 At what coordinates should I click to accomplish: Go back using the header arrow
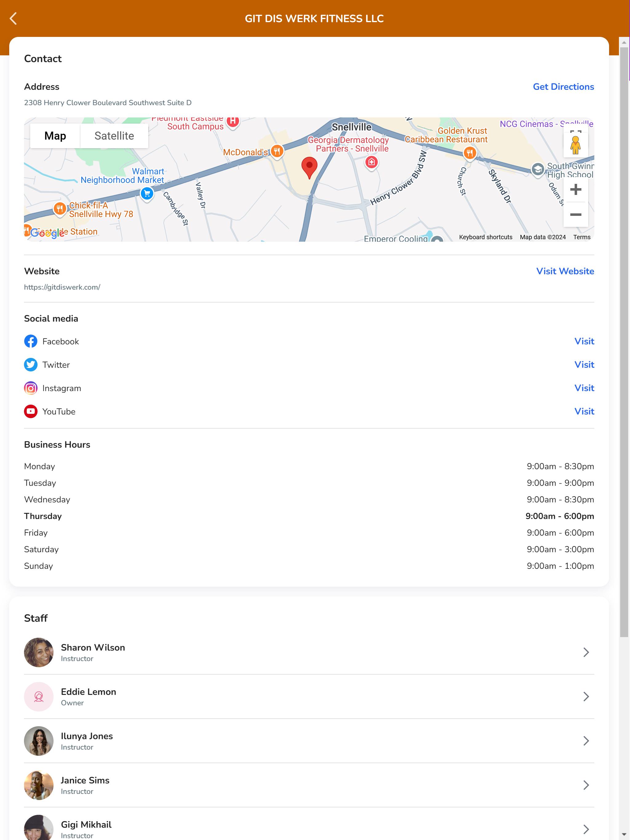[x=13, y=18]
